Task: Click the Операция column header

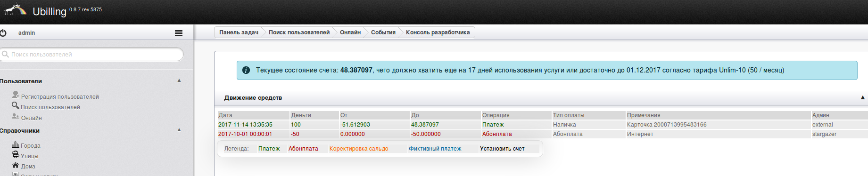Action: (x=516, y=115)
